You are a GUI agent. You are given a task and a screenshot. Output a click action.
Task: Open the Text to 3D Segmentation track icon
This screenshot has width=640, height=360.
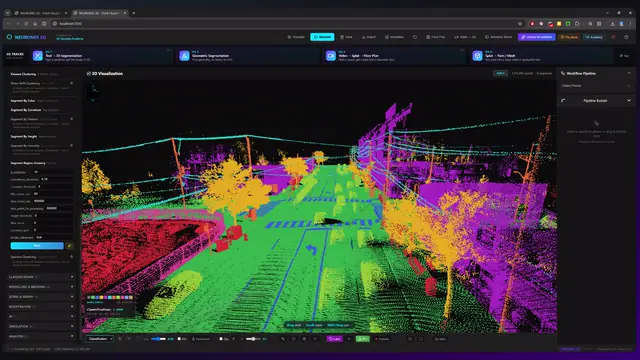[38, 56]
